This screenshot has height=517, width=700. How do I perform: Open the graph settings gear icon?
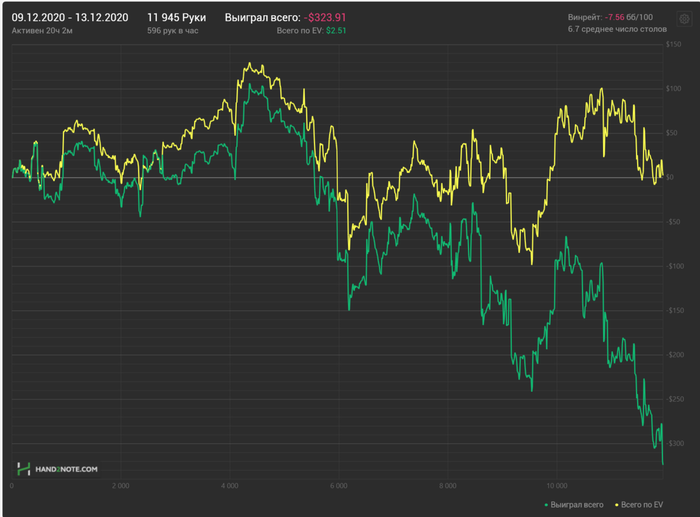[684, 19]
